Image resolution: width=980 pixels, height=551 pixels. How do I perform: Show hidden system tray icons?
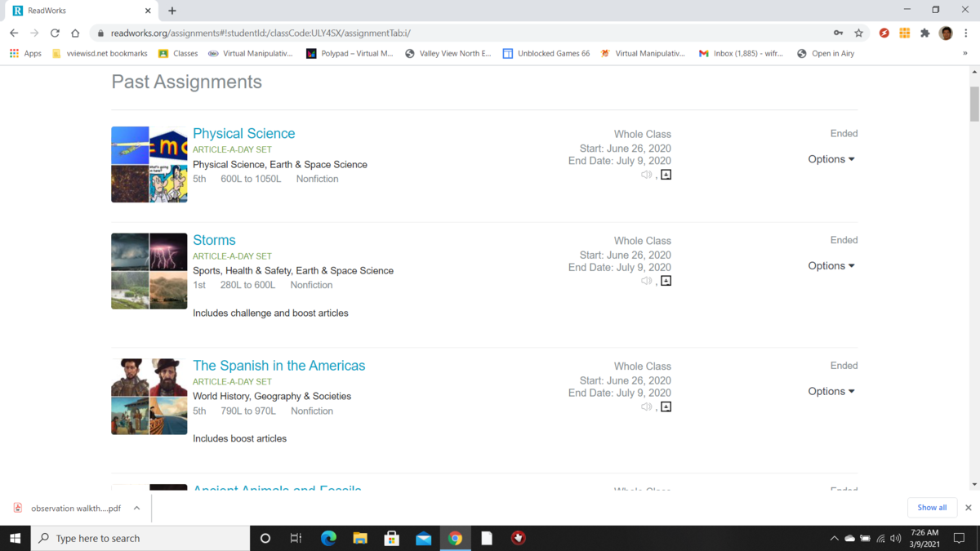point(834,538)
